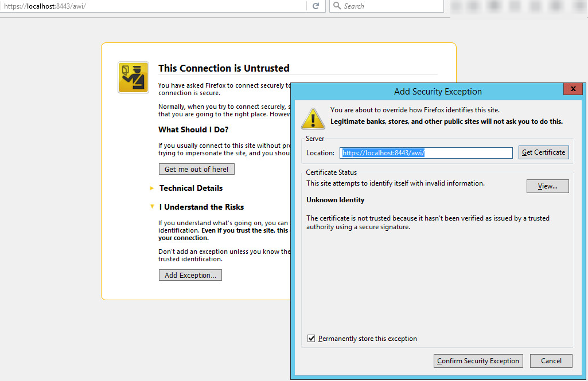Click the Get Certificate button
Image resolution: width=588 pixels, height=381 pixels.
[x=543, y=152]
